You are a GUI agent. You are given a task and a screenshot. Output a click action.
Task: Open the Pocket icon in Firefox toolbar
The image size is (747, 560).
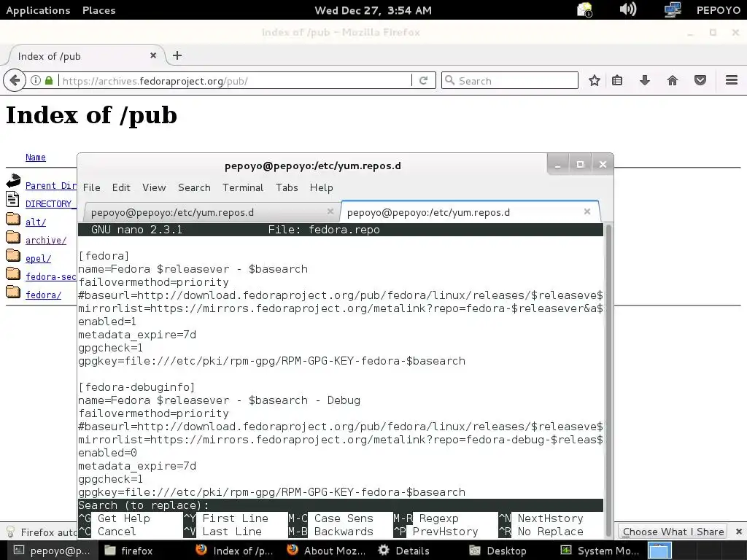coord(700,80)
